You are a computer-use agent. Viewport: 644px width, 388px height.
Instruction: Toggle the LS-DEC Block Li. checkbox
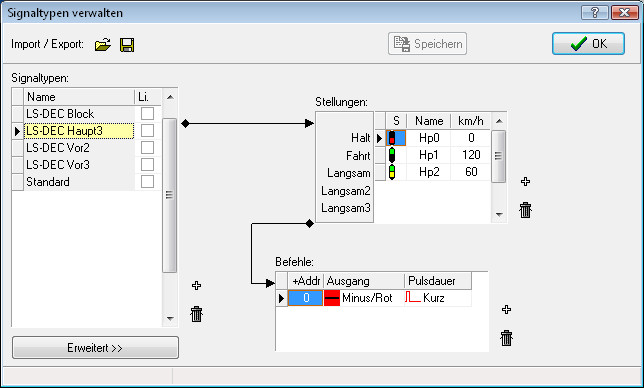point(147,113)
